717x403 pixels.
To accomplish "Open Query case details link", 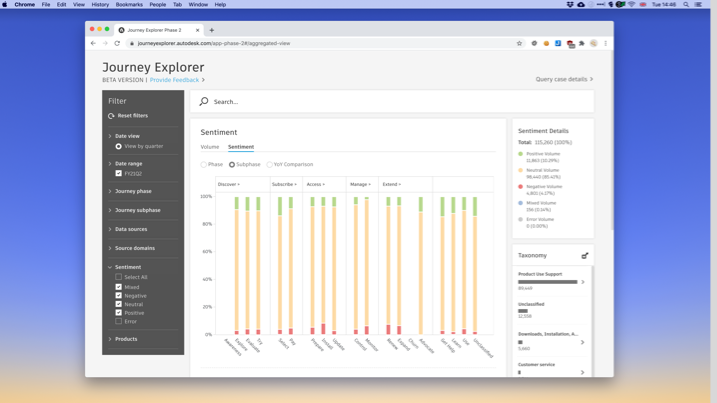I will [x=564, y=79].
